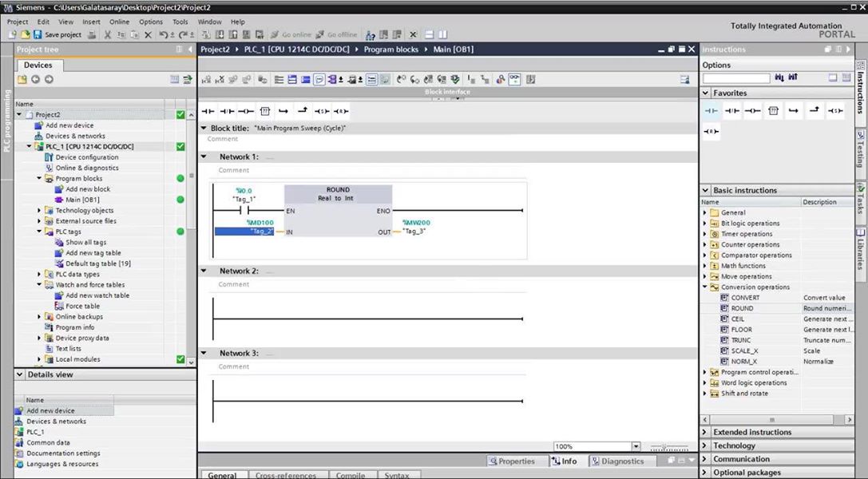Click the Go offline button
The image size is (868, 479).
(x=336, y=35)
